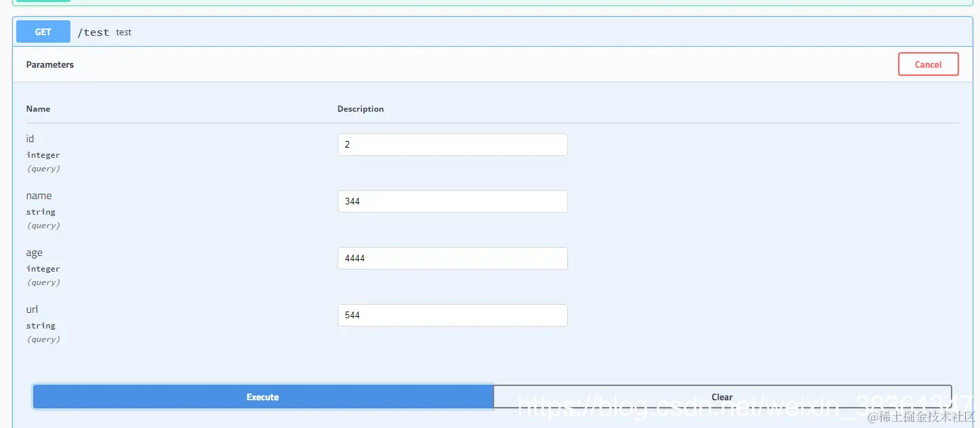Click the (query) label under id

pyautogui.click(x=43, y=169)
